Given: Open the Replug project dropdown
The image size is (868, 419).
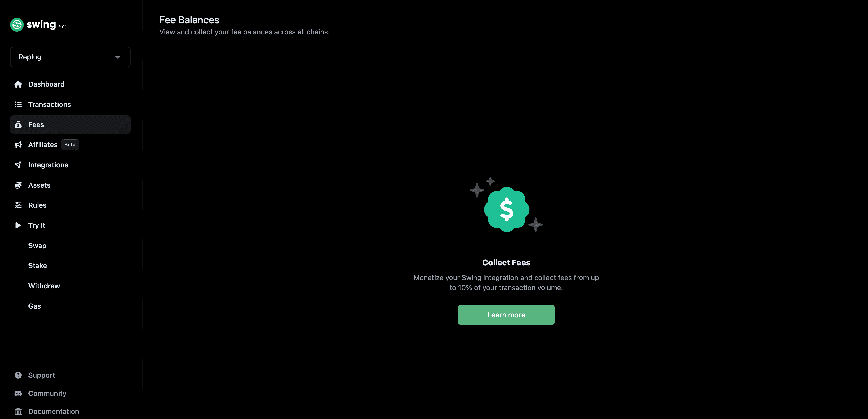Looking at the screenshot, I should click(x=70, y=56).
